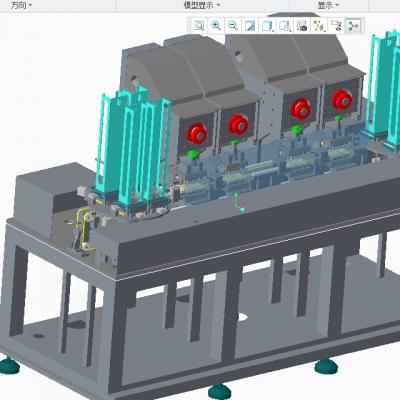The width and height of the screenshot is (400, 400).
Task: Open the Datum Display Filters icon
Action: (319, 26)
